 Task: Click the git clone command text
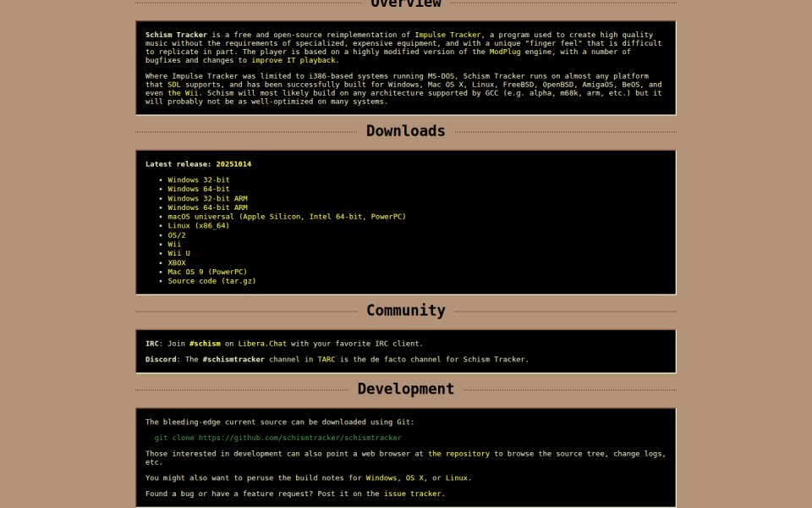(x=277, y=438)
